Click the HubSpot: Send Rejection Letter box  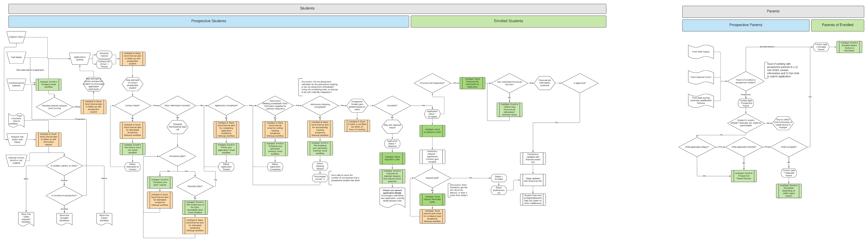point(392,159)
